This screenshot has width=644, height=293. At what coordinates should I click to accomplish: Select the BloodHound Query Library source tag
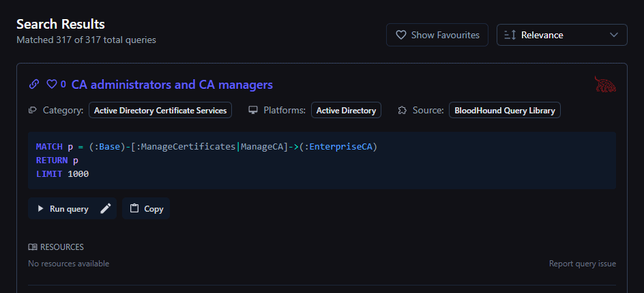504,110
